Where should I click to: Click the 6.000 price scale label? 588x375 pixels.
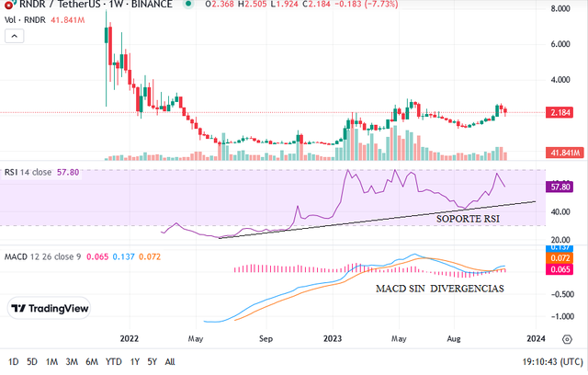click(560, 44)
